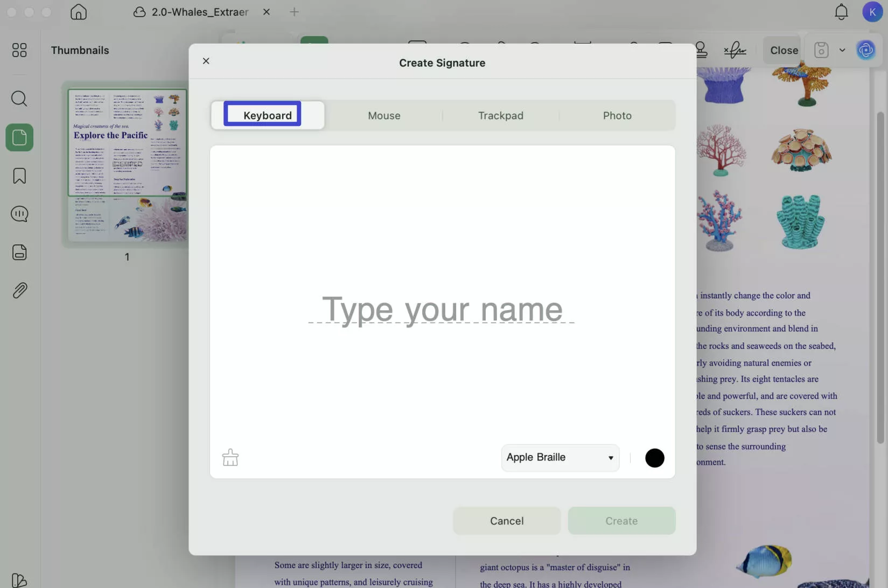Open the attachments paperclip icon
Screen dimensions: 888x588
(19, 291)
